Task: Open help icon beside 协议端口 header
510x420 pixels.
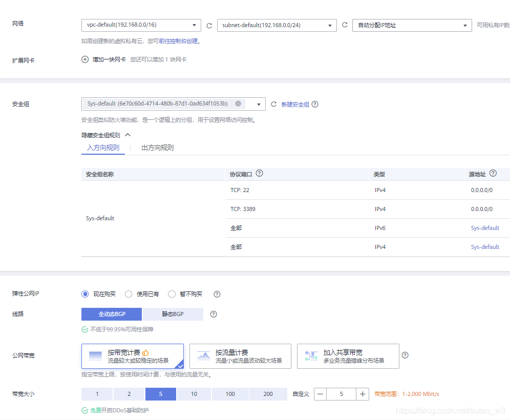Action: click(259, 174)
